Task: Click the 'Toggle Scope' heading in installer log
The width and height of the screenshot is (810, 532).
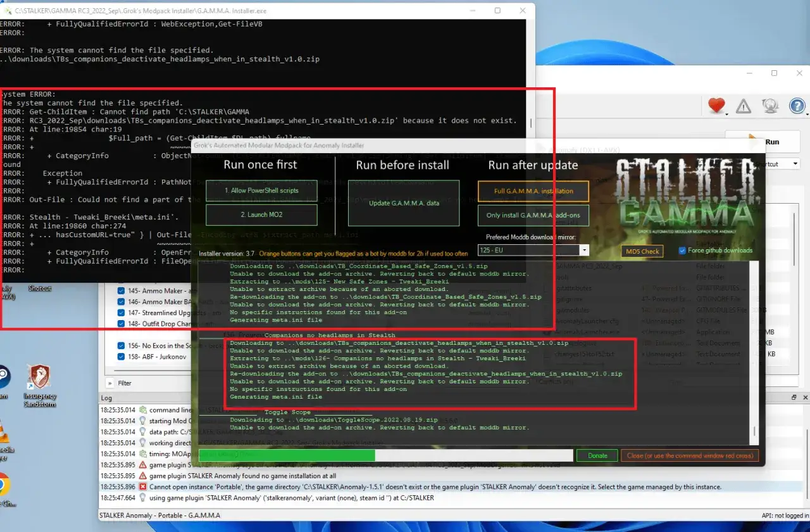Action: (288, 412)
